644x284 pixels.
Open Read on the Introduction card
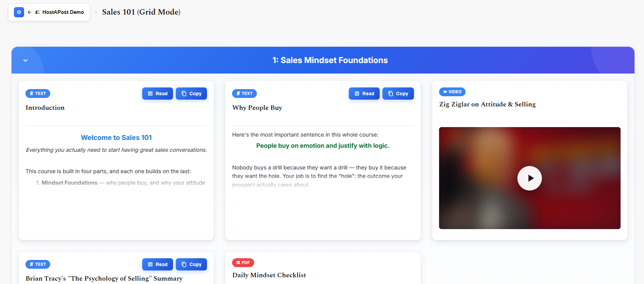157,94
